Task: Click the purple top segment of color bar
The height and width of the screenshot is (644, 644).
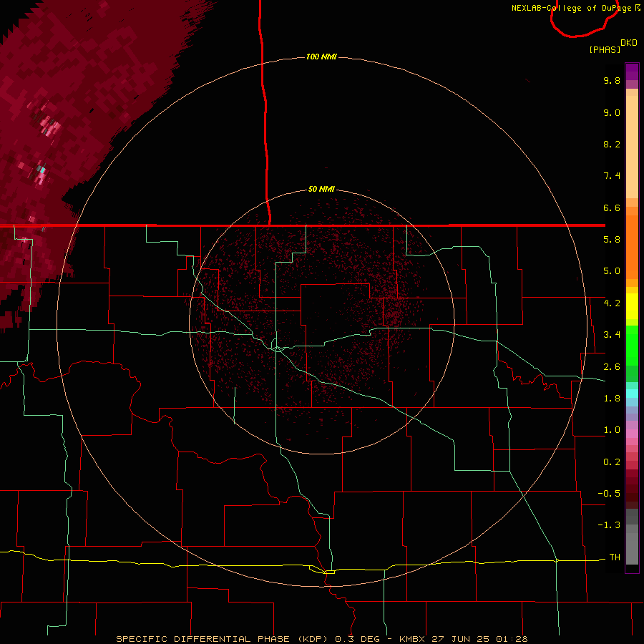Action: pos(632,72)
